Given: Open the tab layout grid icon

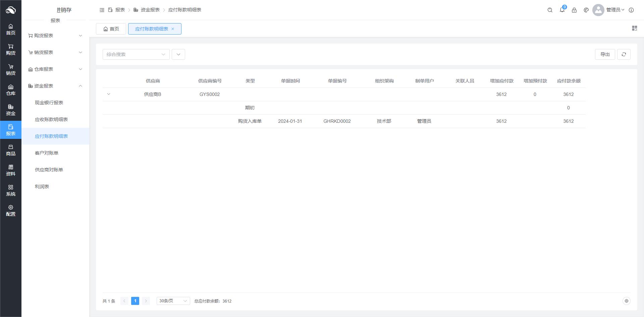Looking at the screenshot, I should [634, 29].
